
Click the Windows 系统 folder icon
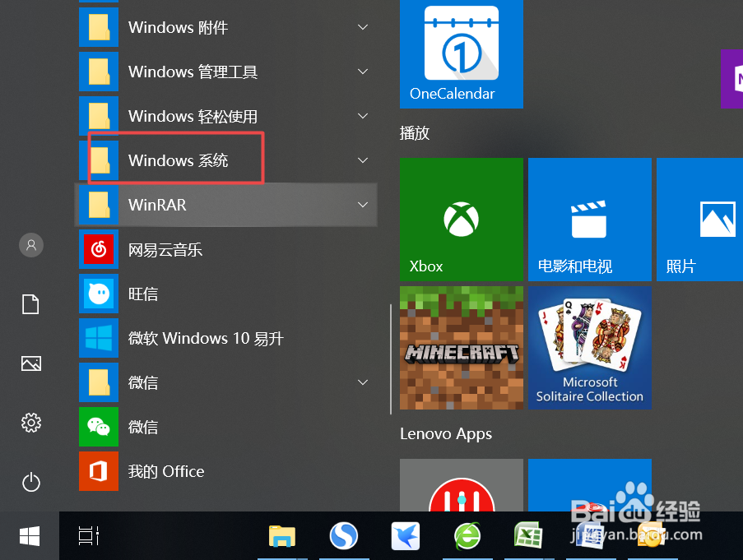point(99,160)
